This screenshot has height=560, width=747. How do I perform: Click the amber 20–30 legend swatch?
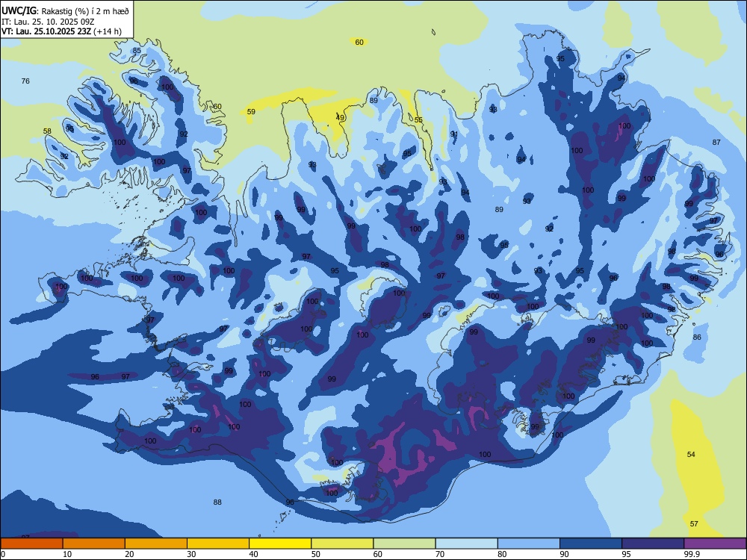156,544
